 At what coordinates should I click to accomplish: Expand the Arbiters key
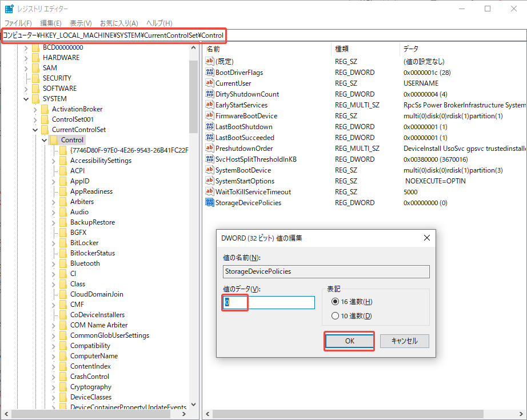coord(53,202)
